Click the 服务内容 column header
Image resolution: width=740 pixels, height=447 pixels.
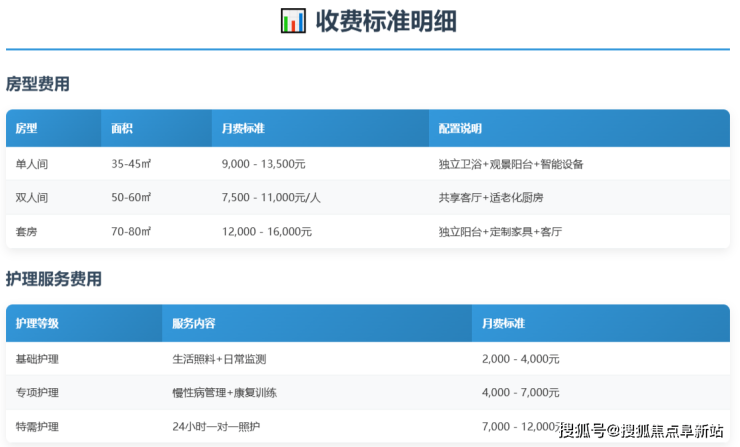(x=194, y=324)
